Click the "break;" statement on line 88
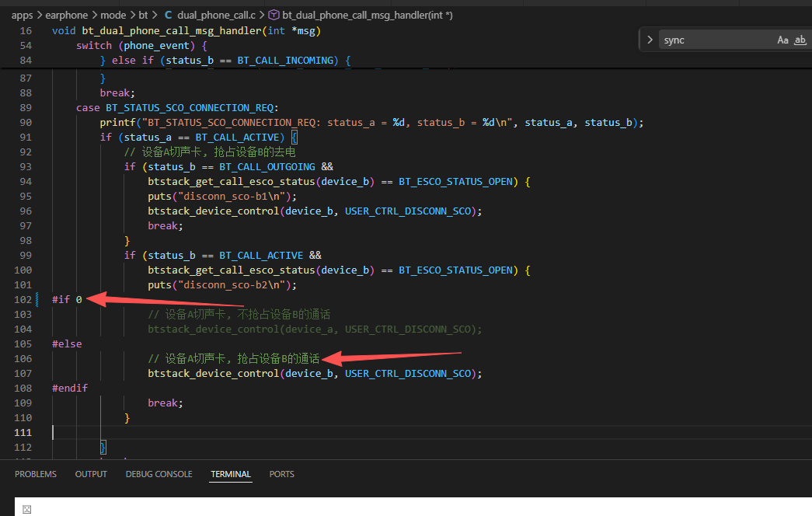 [117, 92]
